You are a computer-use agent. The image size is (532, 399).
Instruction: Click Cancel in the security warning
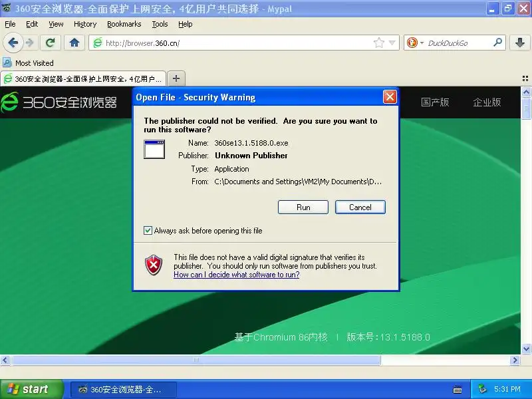(360, 207)
